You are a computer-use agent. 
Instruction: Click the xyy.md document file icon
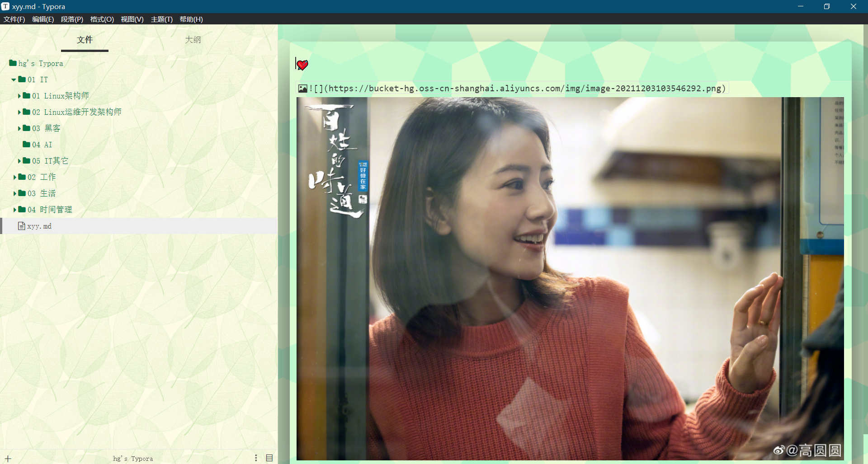click(x=21, y=226)
